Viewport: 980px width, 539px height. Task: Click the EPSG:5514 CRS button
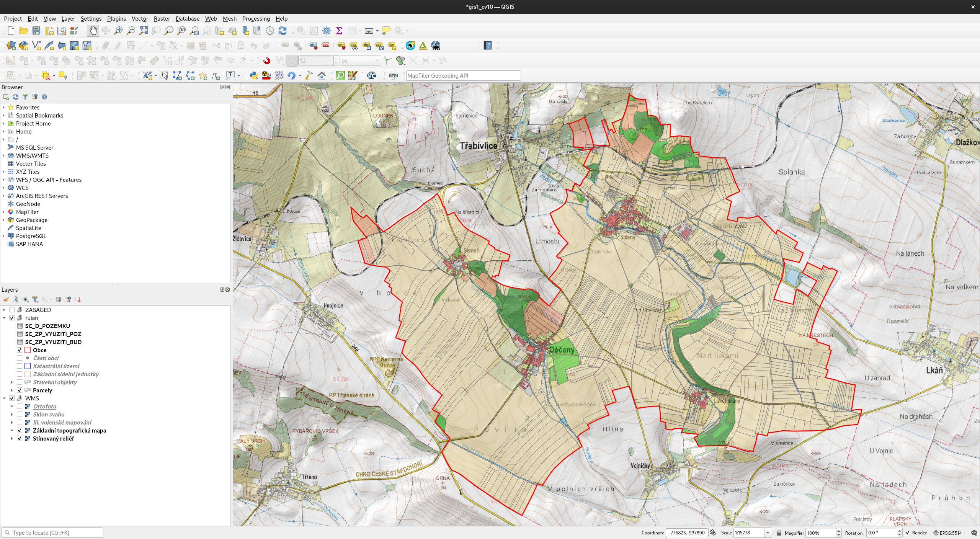click(947, 533)
